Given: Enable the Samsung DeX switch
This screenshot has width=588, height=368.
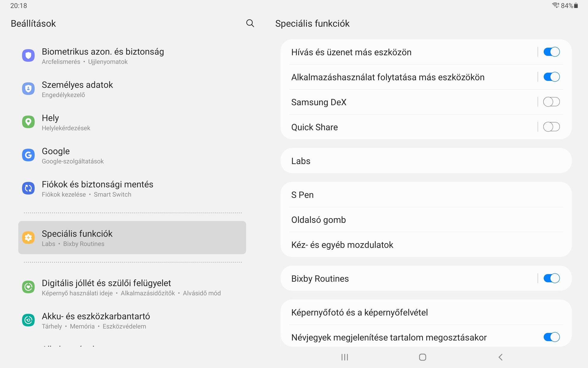Looking at the screenshot, I should pos(551,102).
